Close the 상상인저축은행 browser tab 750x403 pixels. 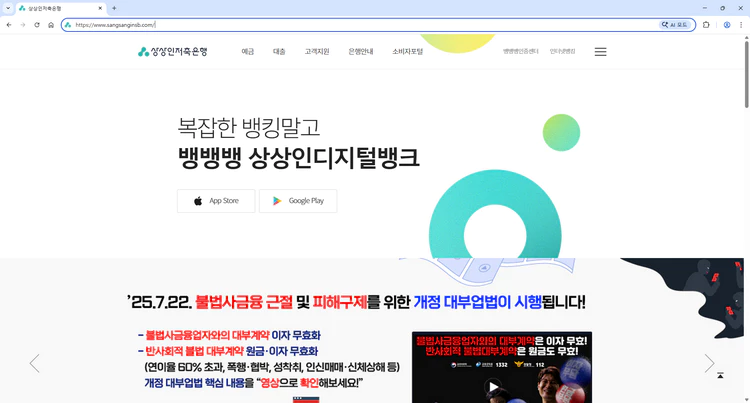(x=100, y=8)
